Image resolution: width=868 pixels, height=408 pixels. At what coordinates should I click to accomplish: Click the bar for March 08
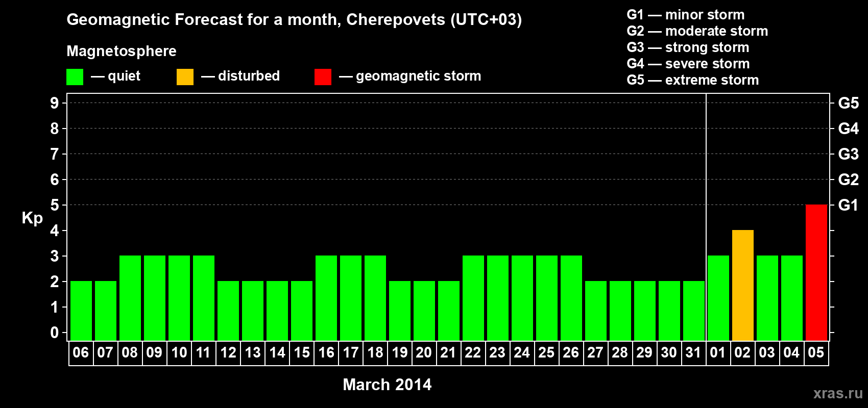(x=130, y=298)
